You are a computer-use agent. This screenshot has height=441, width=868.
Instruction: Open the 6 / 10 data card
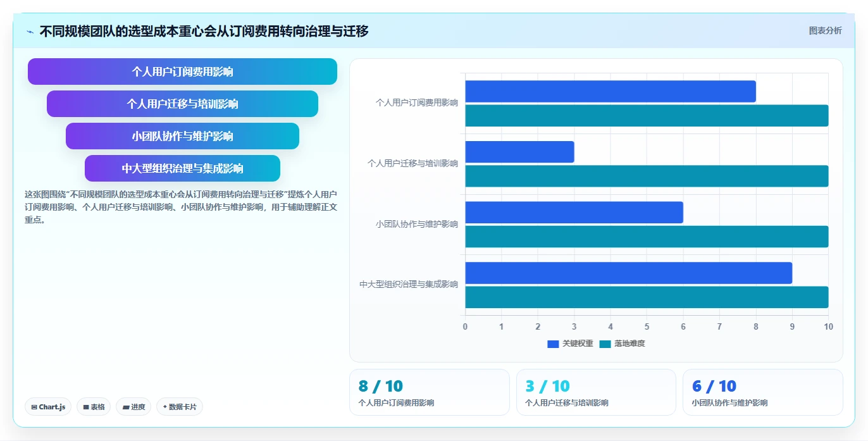click(x=763, y=392)
